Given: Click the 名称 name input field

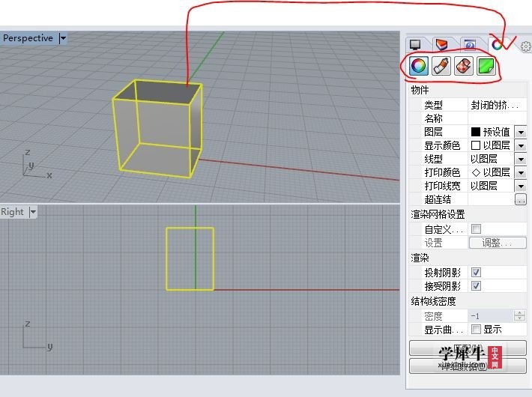Looking at the screenshot, I should click(x=497, y=118).
